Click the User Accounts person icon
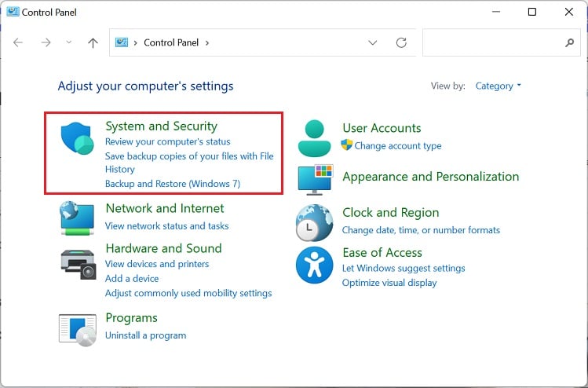Image resolution: width=588 pixels, height=388 pixels. pyautogui.click(x=315, y=138)
